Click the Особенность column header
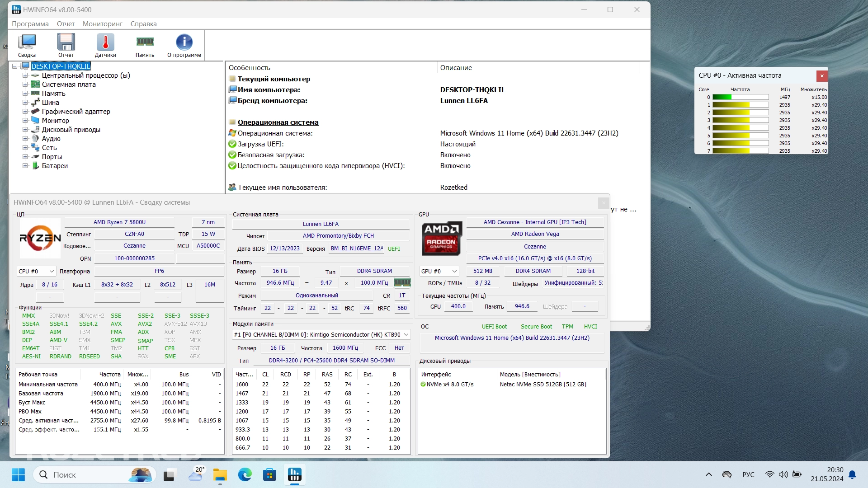The height and width of the screenshot is (488, 868). (331, 68)
